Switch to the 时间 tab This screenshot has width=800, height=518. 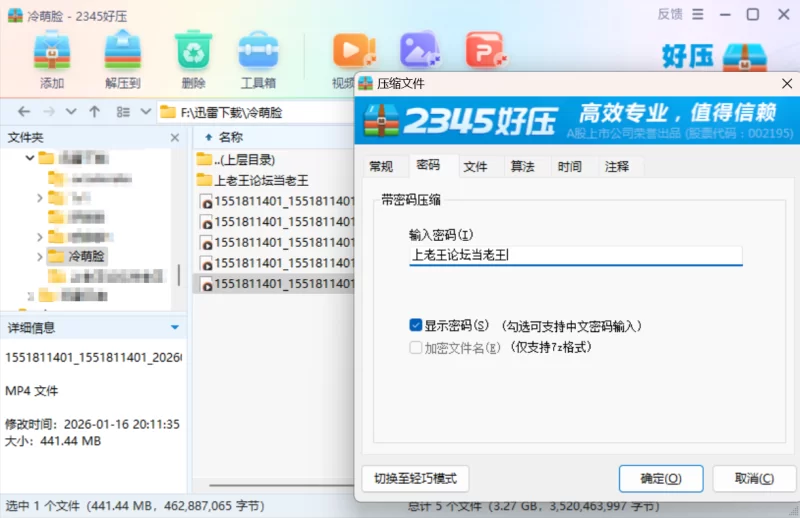[x=569, y=166]
